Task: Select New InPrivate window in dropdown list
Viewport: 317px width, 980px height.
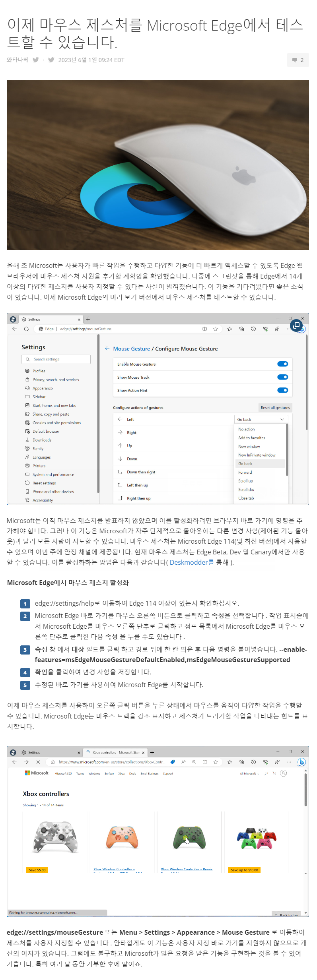Action: (x=257, y=455)
